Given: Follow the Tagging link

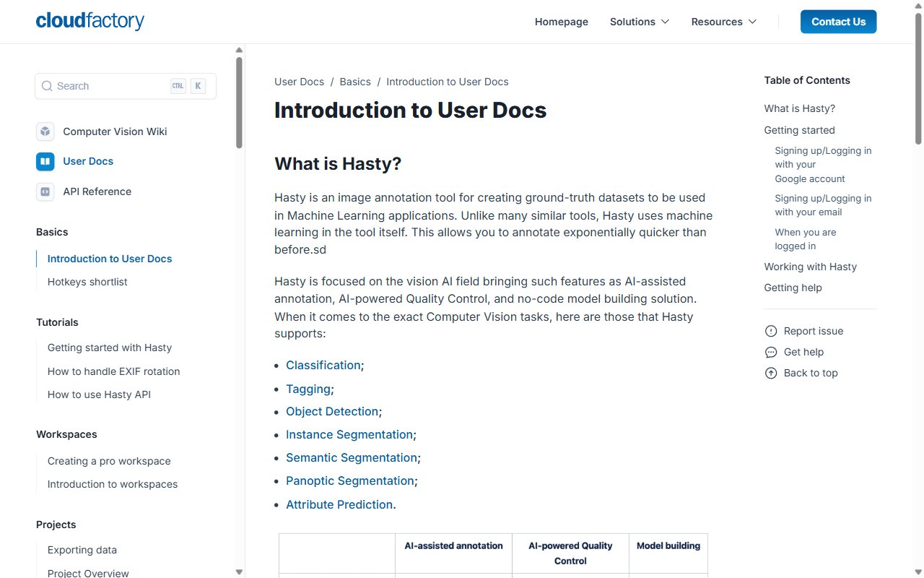Looking at the screenshot, I should 308,389.
